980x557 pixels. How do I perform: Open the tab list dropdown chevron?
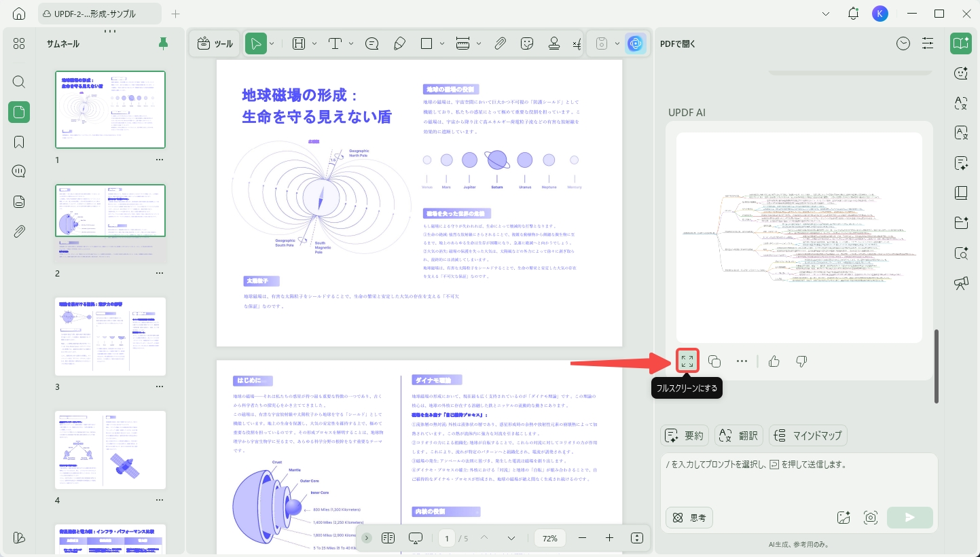click(826, 14)
